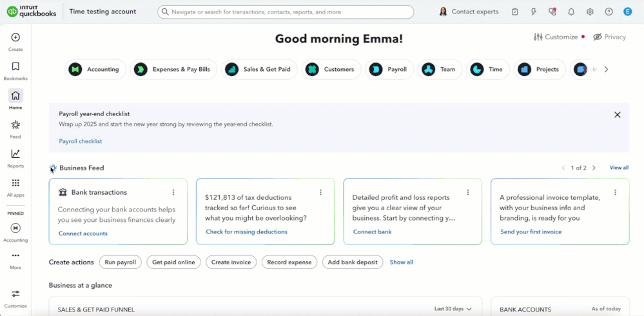Image resolution: width=644 pixels, height=316 pixels.
Task: Open the Accounting app chip
Action: 95,70
